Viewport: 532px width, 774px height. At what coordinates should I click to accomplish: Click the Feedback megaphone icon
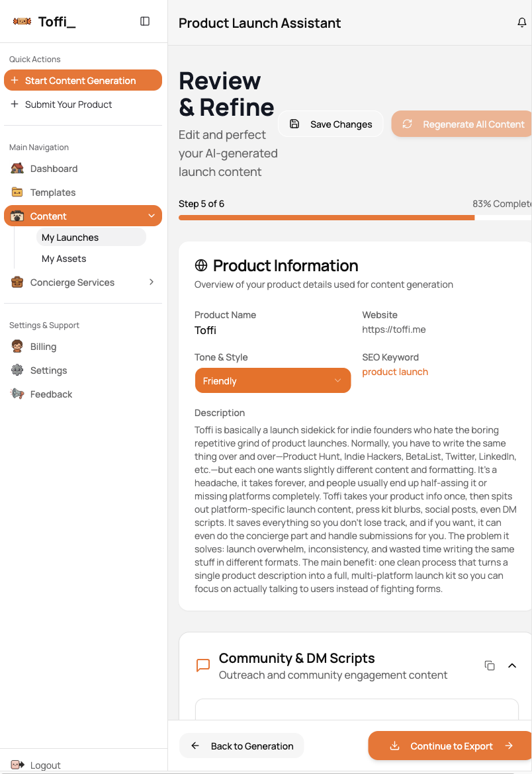coord(17,394)
